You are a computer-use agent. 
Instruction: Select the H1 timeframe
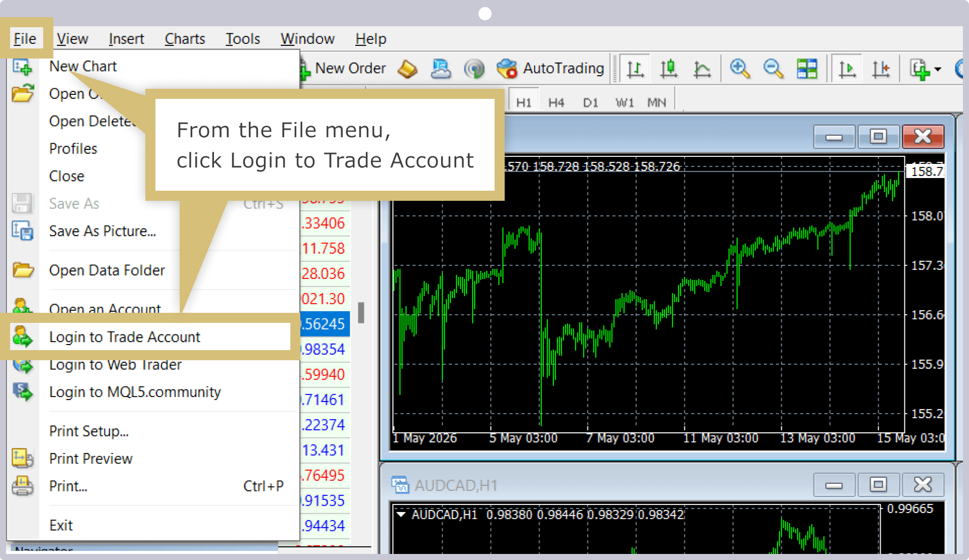524,102
